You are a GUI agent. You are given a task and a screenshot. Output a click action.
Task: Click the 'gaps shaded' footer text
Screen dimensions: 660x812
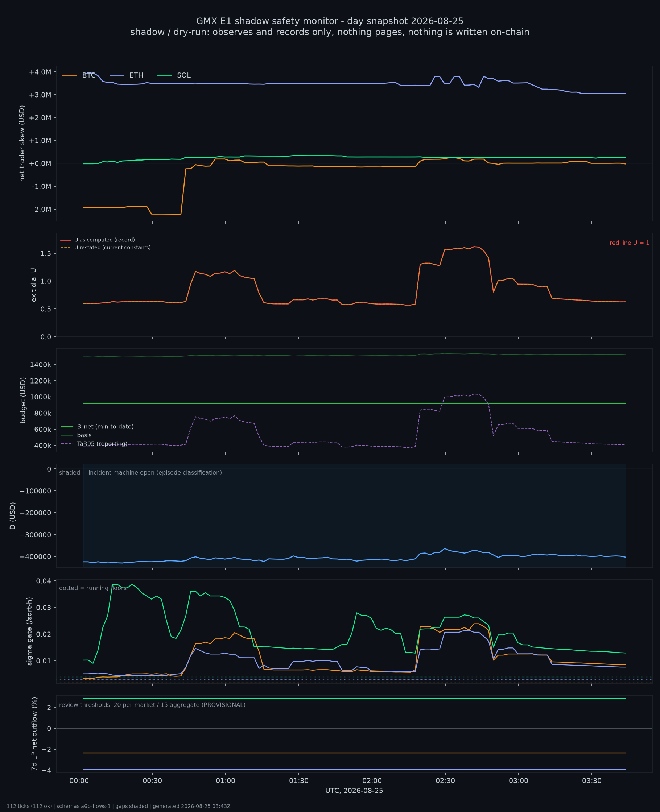[x=132, y=806]
